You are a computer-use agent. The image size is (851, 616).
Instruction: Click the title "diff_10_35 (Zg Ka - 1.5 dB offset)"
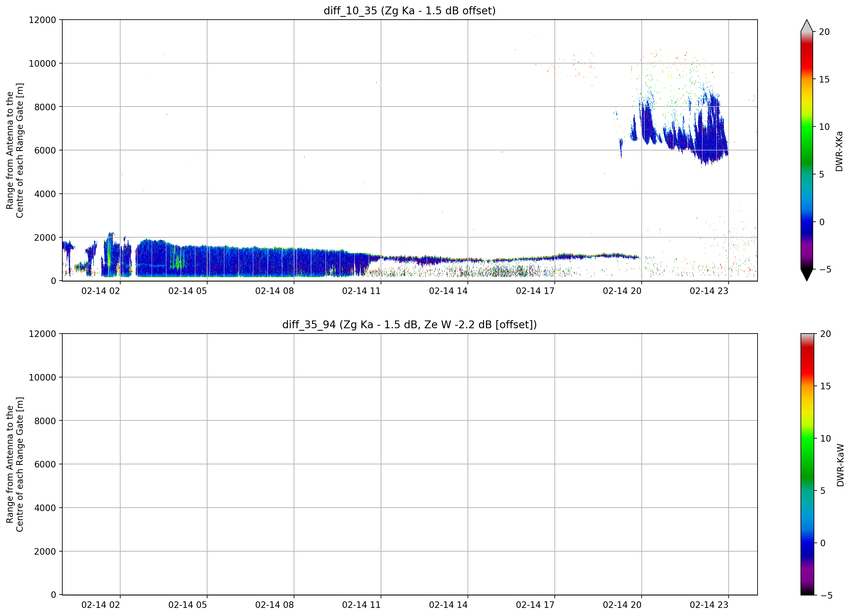coord(409,11)
